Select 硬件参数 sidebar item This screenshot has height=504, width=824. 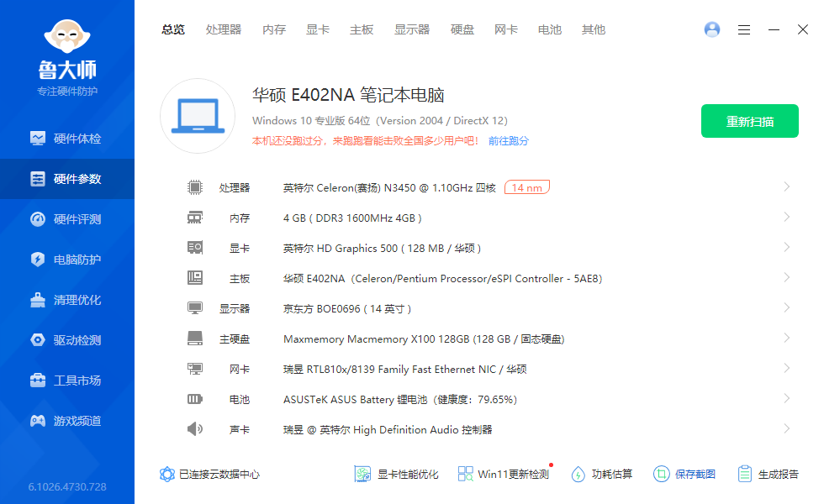point(67,179)
